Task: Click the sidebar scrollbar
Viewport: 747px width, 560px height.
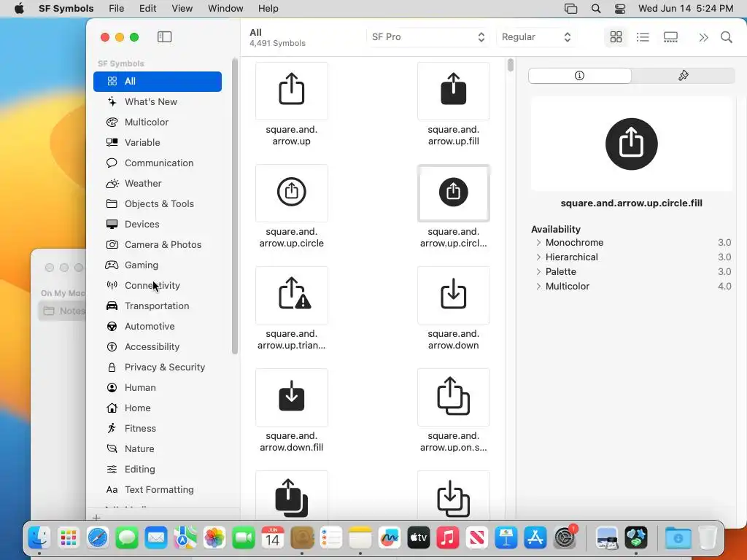Action: coord(234,206)
